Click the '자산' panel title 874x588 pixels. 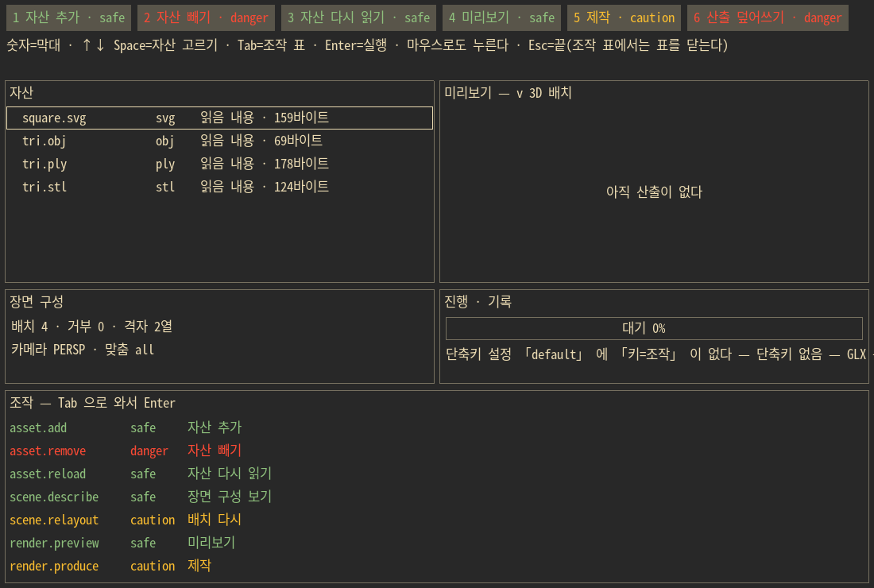[21, 93]
